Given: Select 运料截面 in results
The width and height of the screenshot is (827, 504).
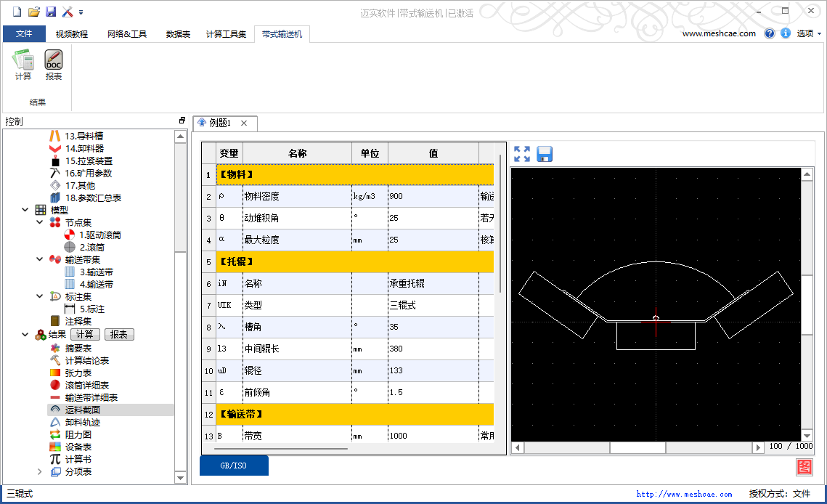Looking at the screenshot, I should pyautogui.click(x=82, y=410).
